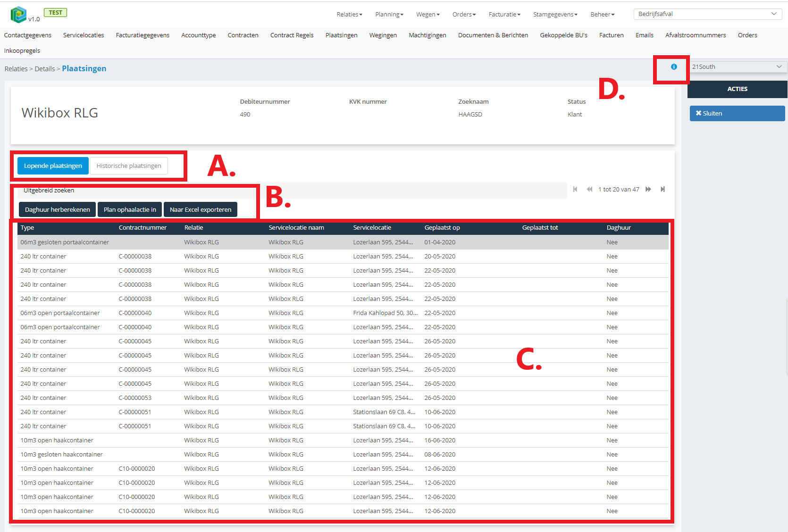Click Plan ophaalactie in button
788x532 pixels.
pos(130,210)
